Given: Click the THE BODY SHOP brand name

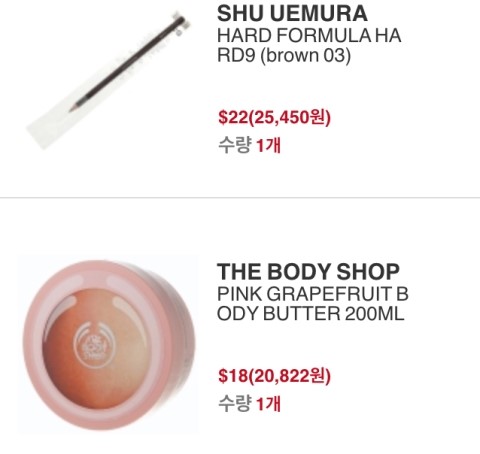Looking at the screenshot, I should click(308, 271).
